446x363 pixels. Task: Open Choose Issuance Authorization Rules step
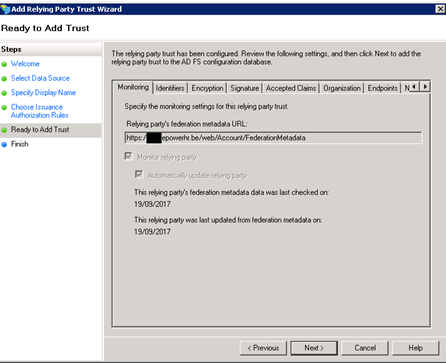pyautogui.click(x=39, y=111)
